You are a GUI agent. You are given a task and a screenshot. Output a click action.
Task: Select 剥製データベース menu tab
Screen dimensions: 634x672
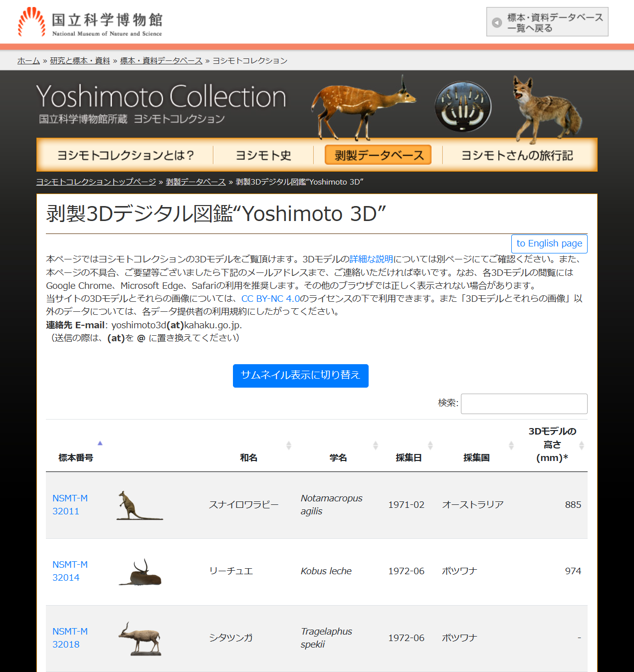378,155
